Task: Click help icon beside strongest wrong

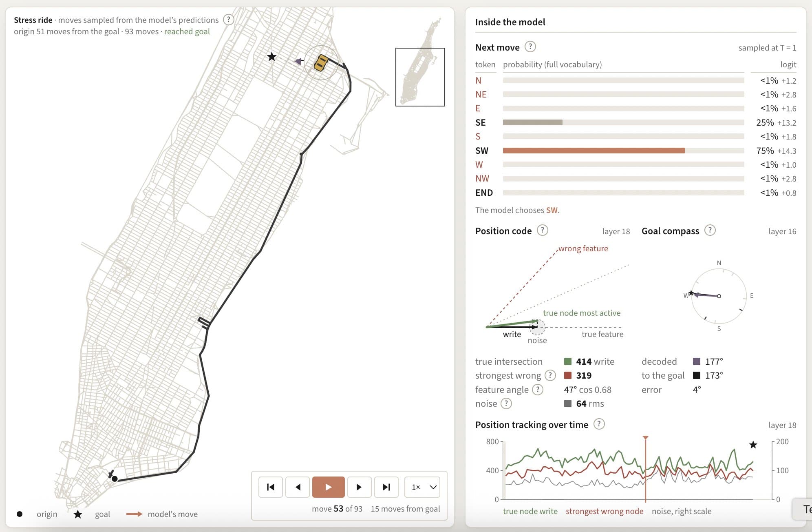Action: pos(550,375)
